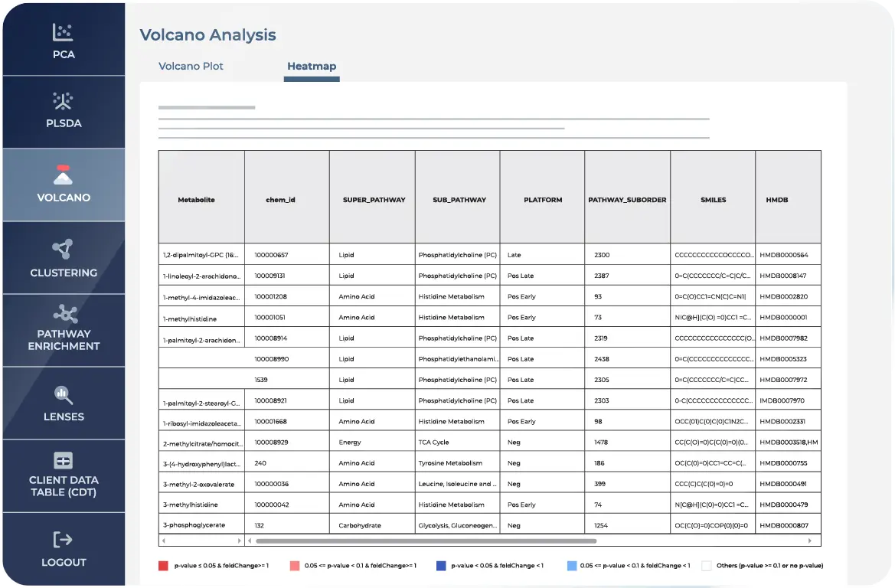Open the Lenses magnifier icon

tap(63, 394)
